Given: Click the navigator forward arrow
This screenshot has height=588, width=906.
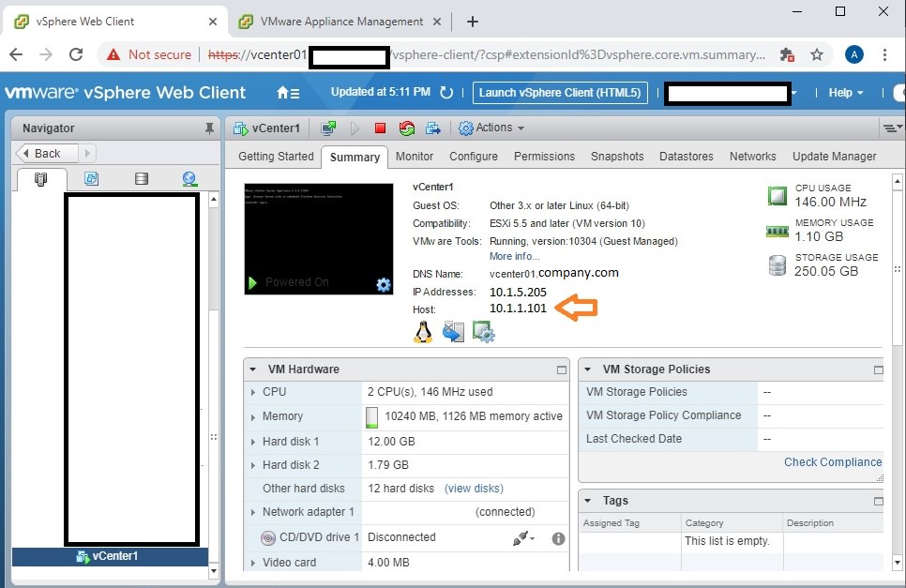Looking at the screenshot, I should (87, 154).
